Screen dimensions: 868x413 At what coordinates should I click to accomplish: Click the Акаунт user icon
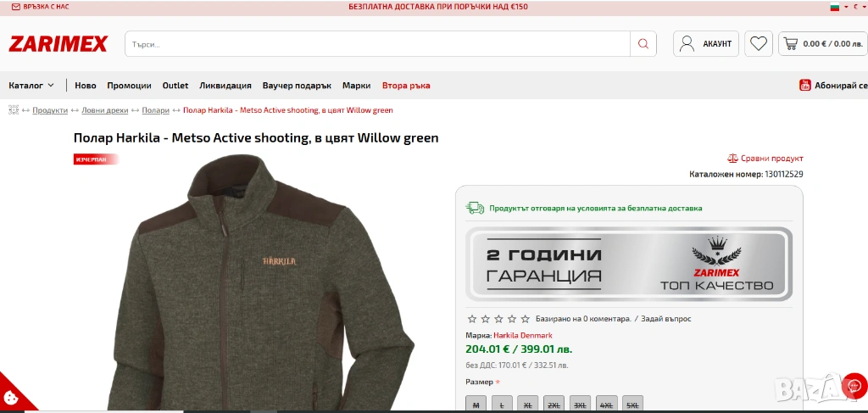coord(687,44)
